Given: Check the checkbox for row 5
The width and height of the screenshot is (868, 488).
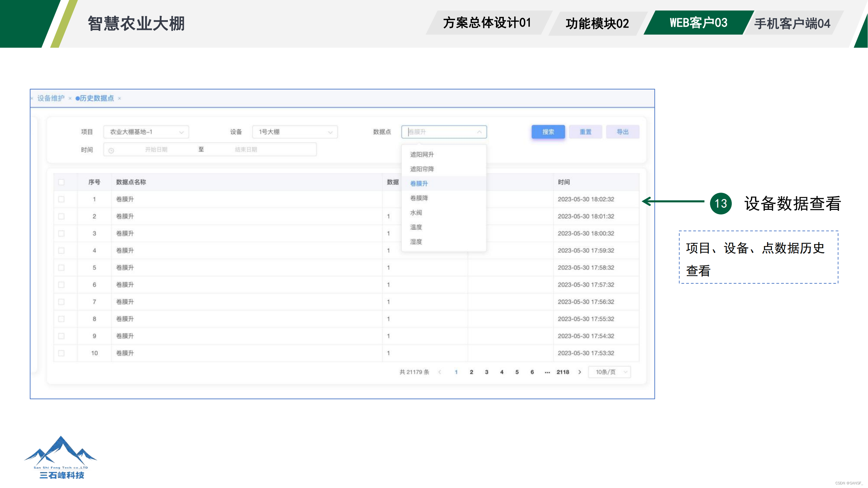Looking at the screenshot, I should point(61,268).
